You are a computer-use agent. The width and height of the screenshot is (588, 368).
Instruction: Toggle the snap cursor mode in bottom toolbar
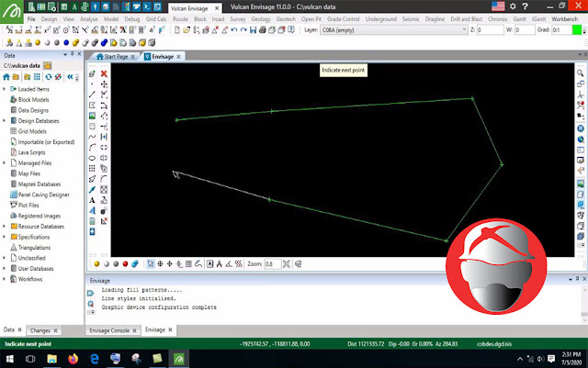151,264
